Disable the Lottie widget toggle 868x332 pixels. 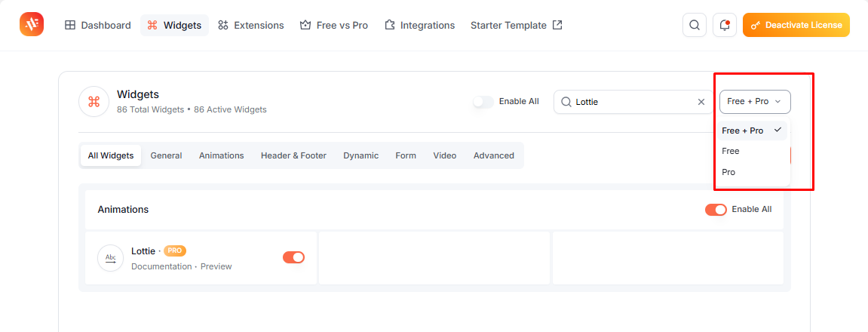294,257
